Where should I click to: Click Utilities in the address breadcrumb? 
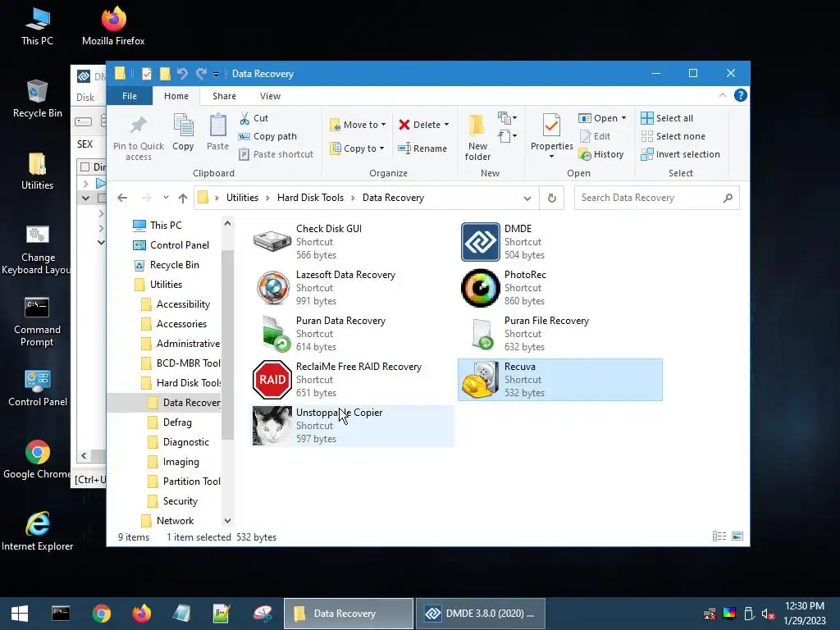coord(242,198)
